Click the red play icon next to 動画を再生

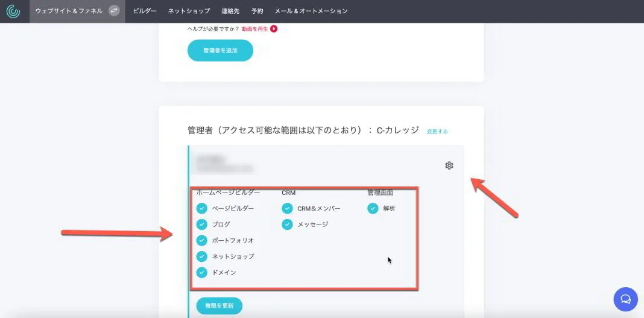click(x=274, y=28)
